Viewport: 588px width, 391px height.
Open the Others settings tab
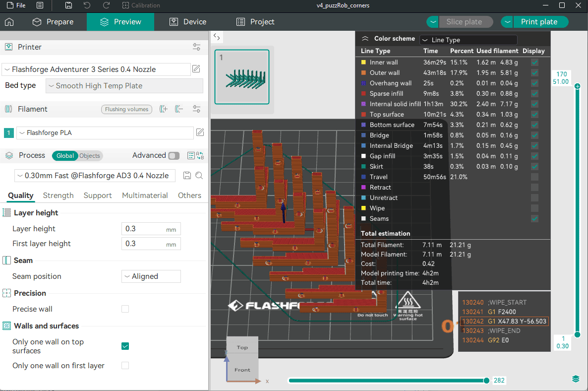coord(189,195)
